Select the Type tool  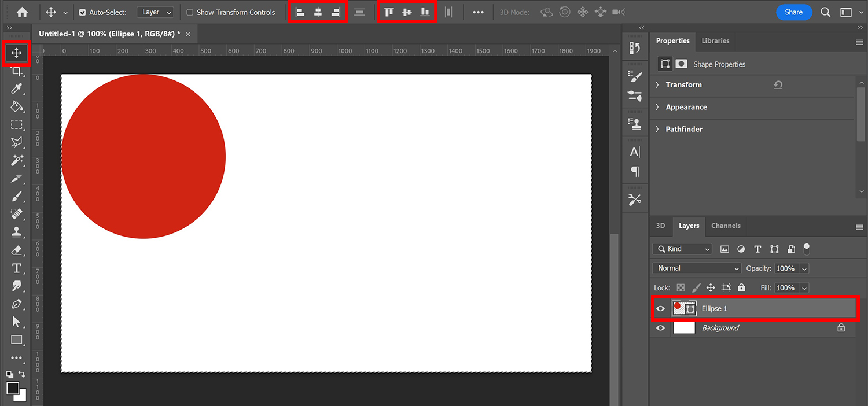click(x=16, y=268)
